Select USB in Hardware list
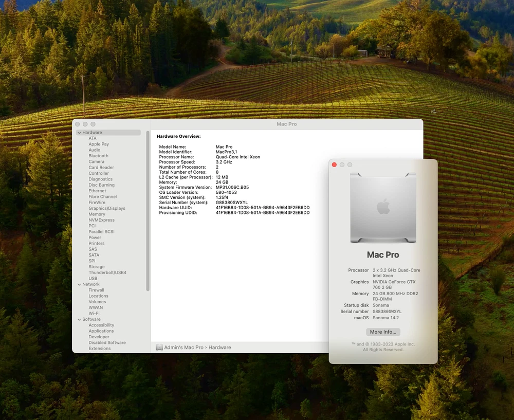Image resolution: width=514 pixels, height=420 pixels. pos(93,279)
